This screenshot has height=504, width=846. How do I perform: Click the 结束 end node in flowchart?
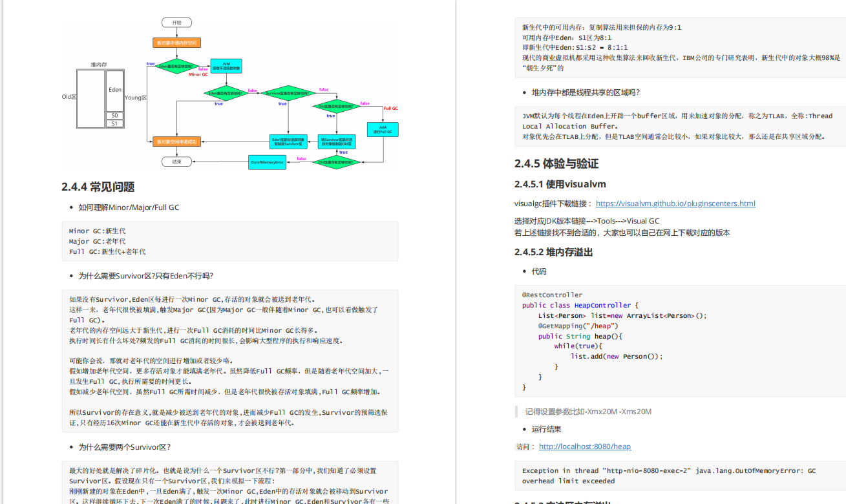coord(176,162)
